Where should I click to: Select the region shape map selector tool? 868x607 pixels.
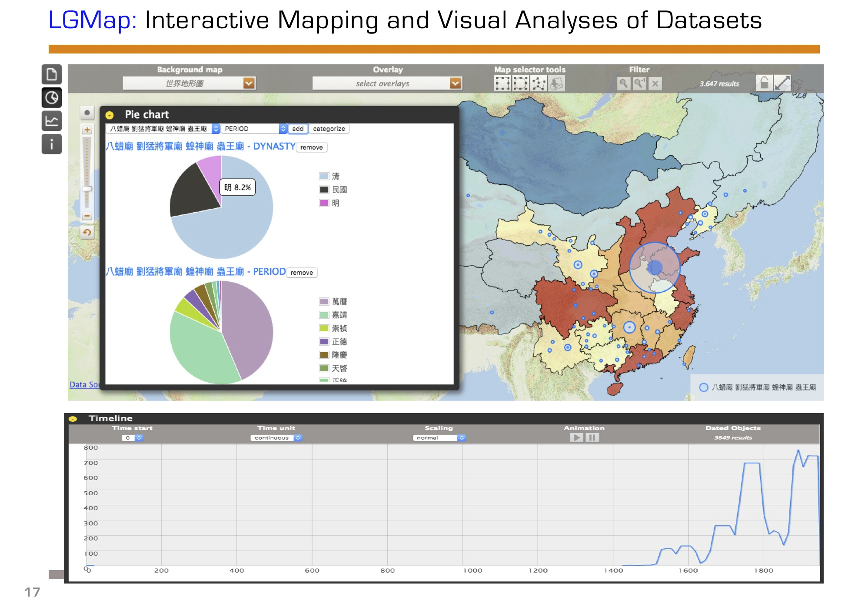(x=556, y=83)
